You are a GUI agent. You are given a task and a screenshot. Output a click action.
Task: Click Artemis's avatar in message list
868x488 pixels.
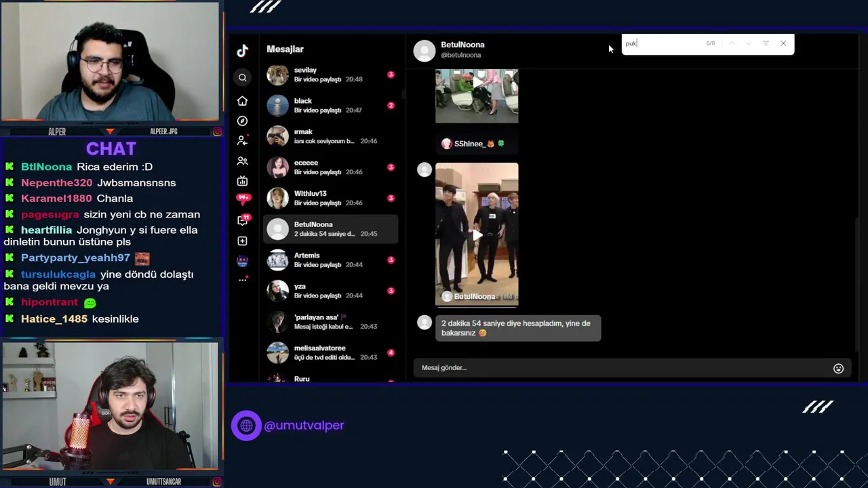tap(277, 260)
